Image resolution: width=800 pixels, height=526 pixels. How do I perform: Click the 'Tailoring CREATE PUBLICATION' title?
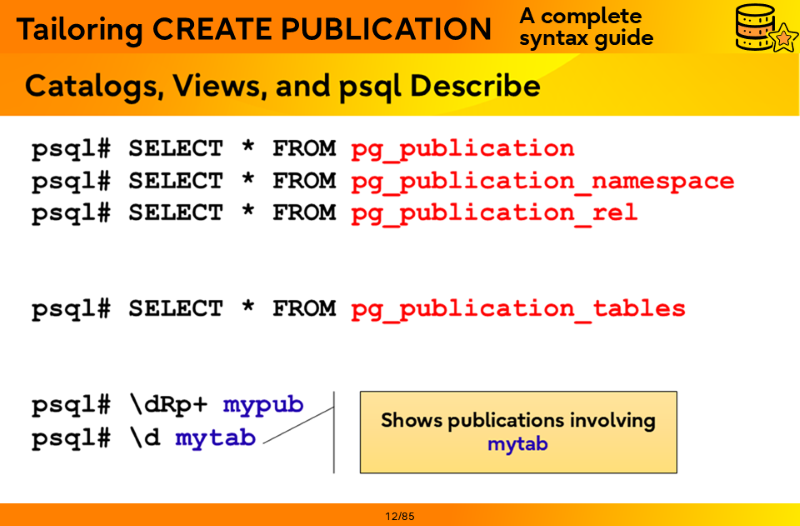pyautogui.click(x=254, y=29)
